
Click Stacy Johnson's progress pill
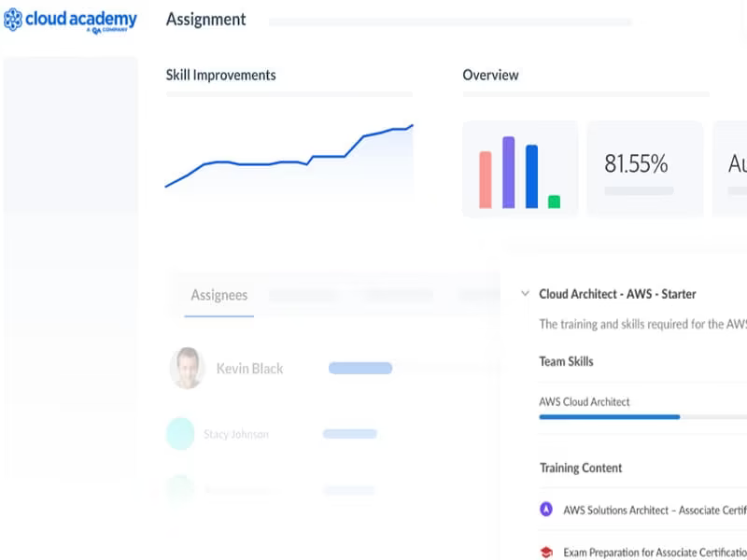click(349, 434)
